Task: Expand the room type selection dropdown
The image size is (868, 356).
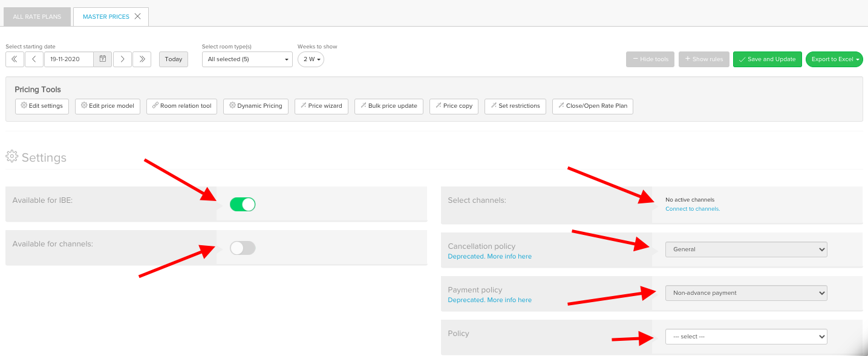Action: pyautogui.click(x=247, y=59)
